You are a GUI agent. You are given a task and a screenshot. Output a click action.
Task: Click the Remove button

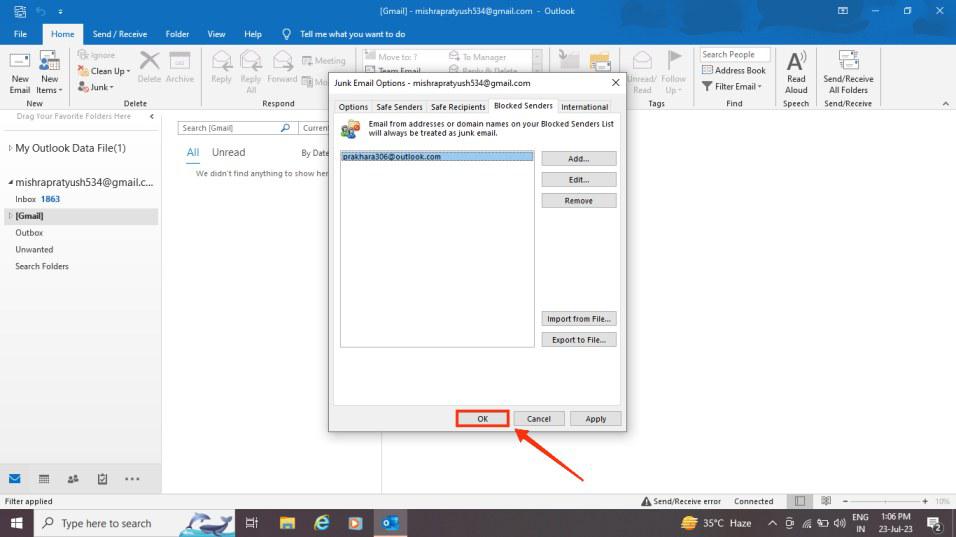click(579, 201)
